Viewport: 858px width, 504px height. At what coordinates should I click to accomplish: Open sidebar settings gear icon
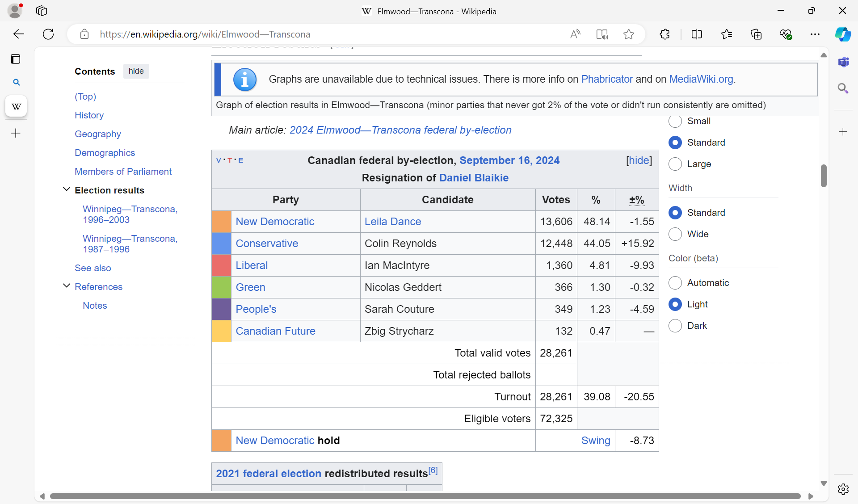click(x=843, y=489)
